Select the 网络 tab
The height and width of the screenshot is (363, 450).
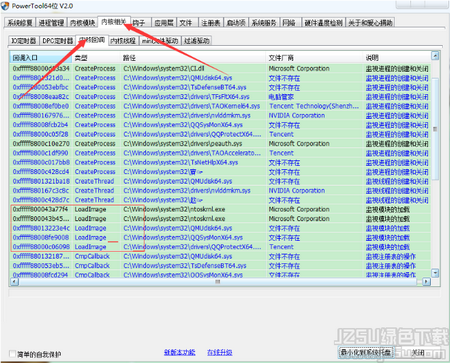pos(289,23)
